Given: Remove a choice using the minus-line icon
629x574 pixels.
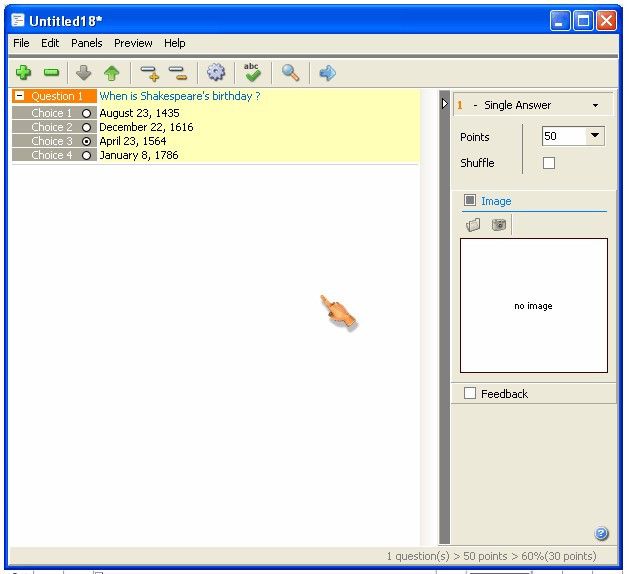Looking at the screenshot, I should coord(178,73).
